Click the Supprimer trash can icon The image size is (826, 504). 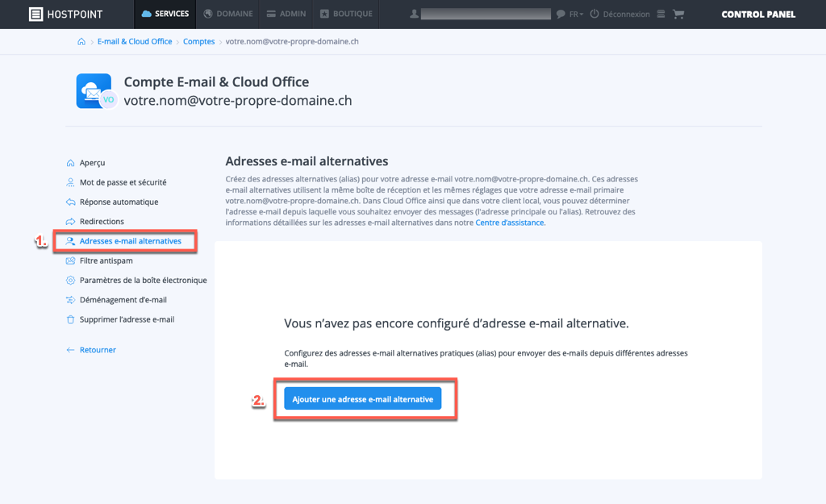click(x=71, y=319)
